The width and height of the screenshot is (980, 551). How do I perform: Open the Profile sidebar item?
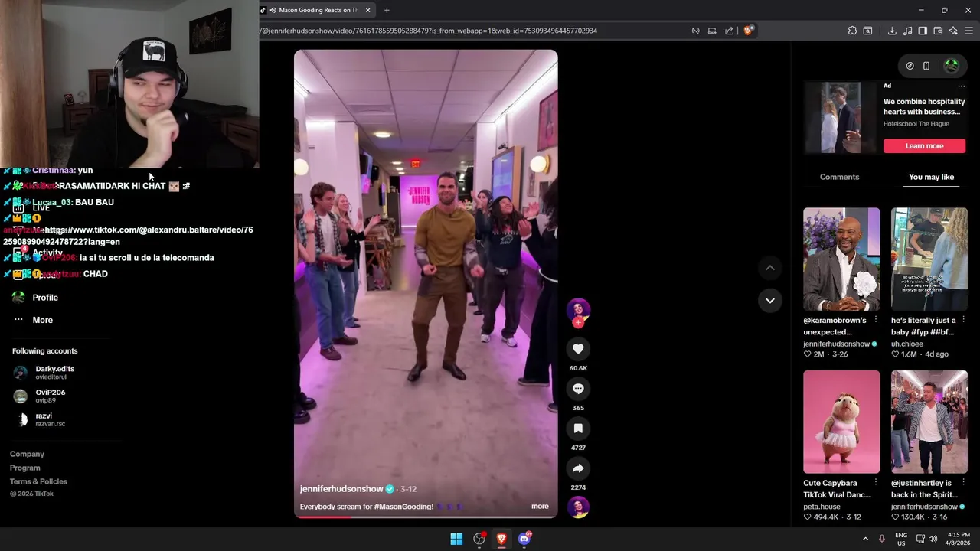click(x=45, y=298)
